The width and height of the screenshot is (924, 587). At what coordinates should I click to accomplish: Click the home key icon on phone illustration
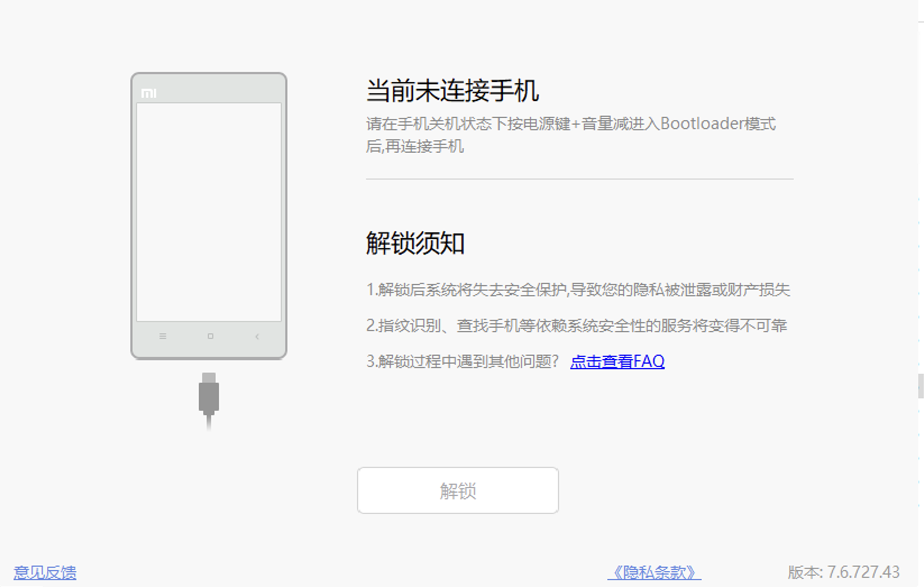click(210, 336)
